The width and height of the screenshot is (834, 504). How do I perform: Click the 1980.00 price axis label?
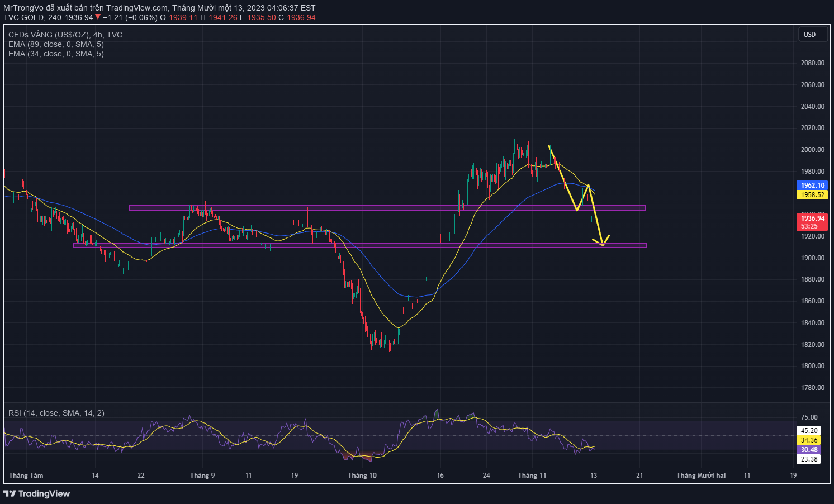coord(813,172)
